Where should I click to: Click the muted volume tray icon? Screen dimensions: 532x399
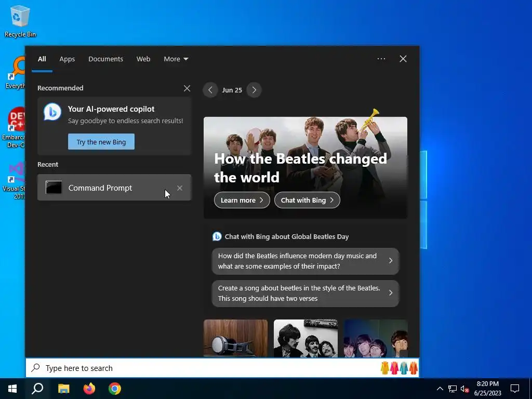click(464, 389)
